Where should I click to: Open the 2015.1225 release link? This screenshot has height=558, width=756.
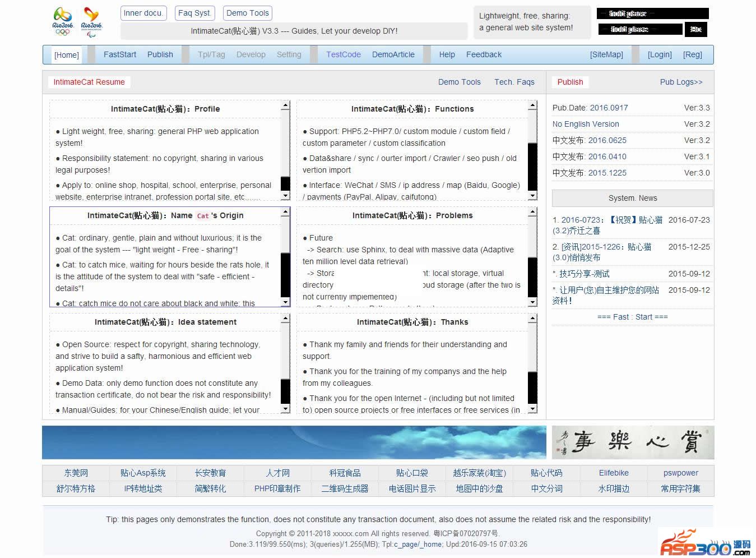click(x=607, y=173)
